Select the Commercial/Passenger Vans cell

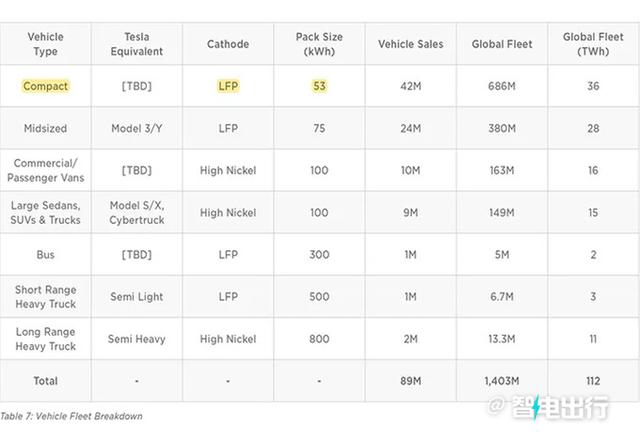(45, 171)
